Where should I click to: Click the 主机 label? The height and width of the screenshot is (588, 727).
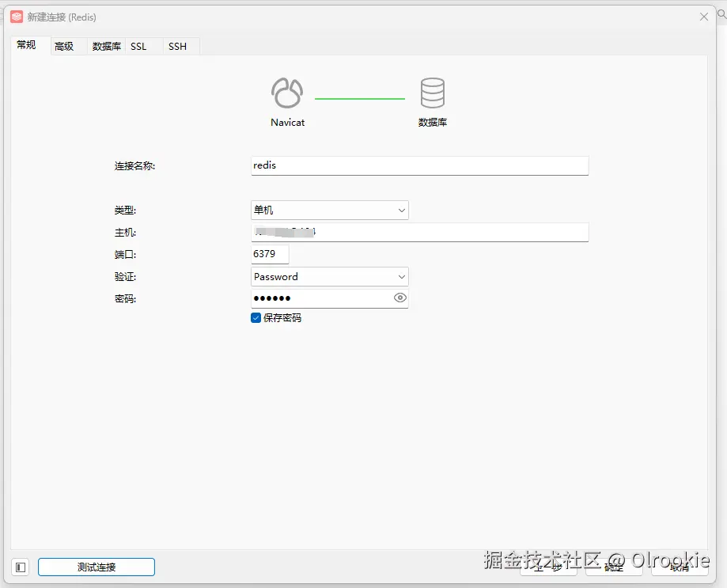pyautogui.click(x=125, y=233)
